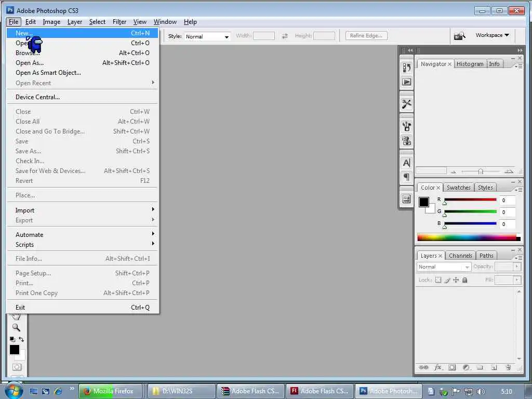Click the Width input field
Viewport: 532px width, 399px height.
(263, 36)
